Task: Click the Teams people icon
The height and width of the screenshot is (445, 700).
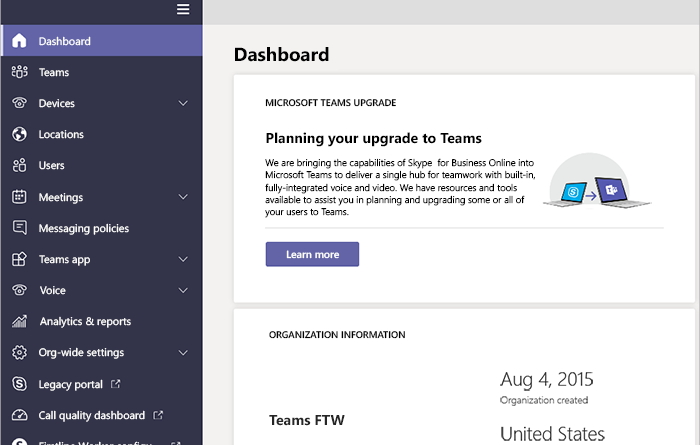Action: [x=19, y=72]
